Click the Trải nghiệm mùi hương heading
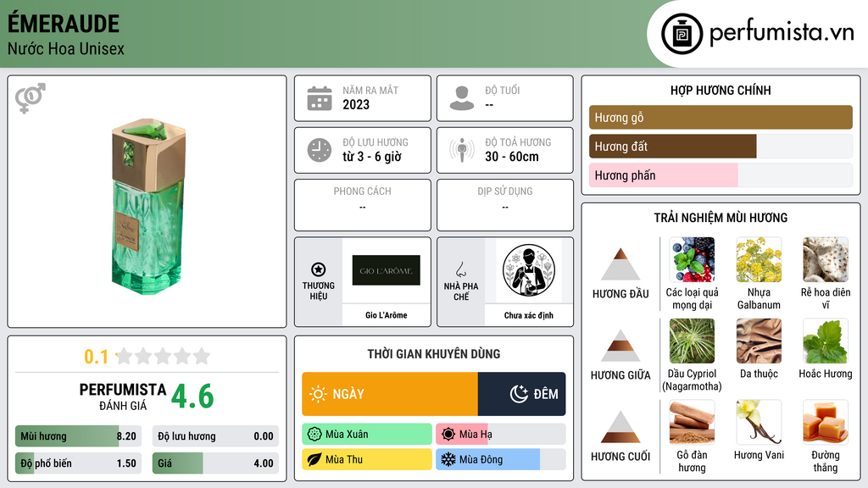The height and width of the screenshot is (488, 868). click(x=721, y=218)
